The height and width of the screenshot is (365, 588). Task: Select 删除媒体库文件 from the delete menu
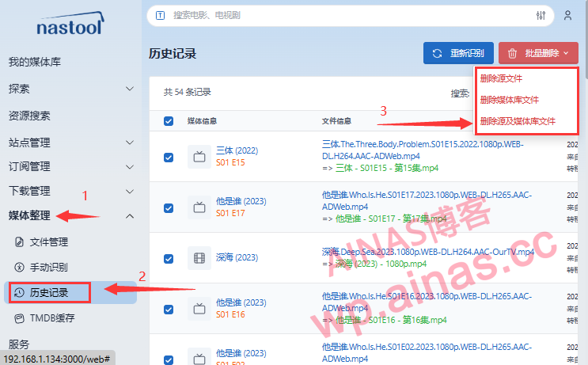tap(509, 100)
